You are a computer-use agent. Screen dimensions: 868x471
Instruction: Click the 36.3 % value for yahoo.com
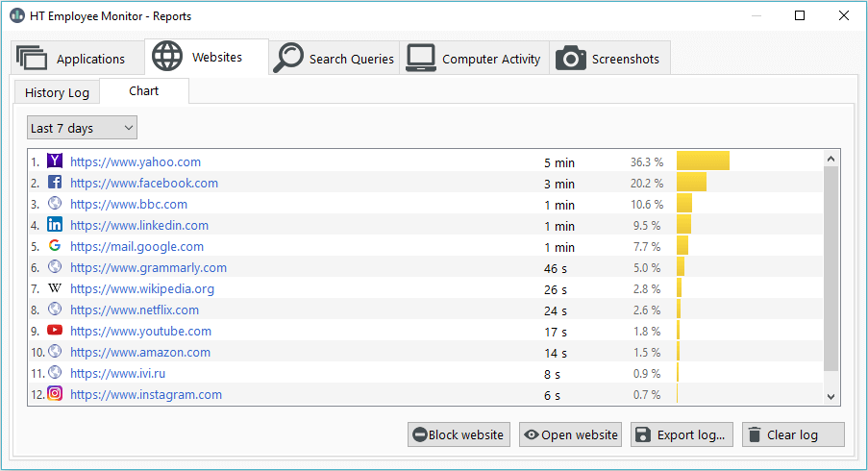(647, 162)
